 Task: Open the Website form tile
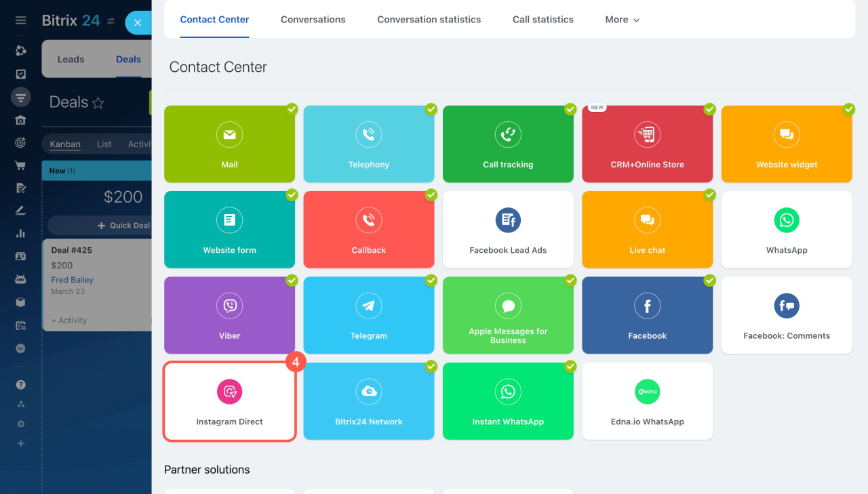pyautogui.click(x=229, y=230)
